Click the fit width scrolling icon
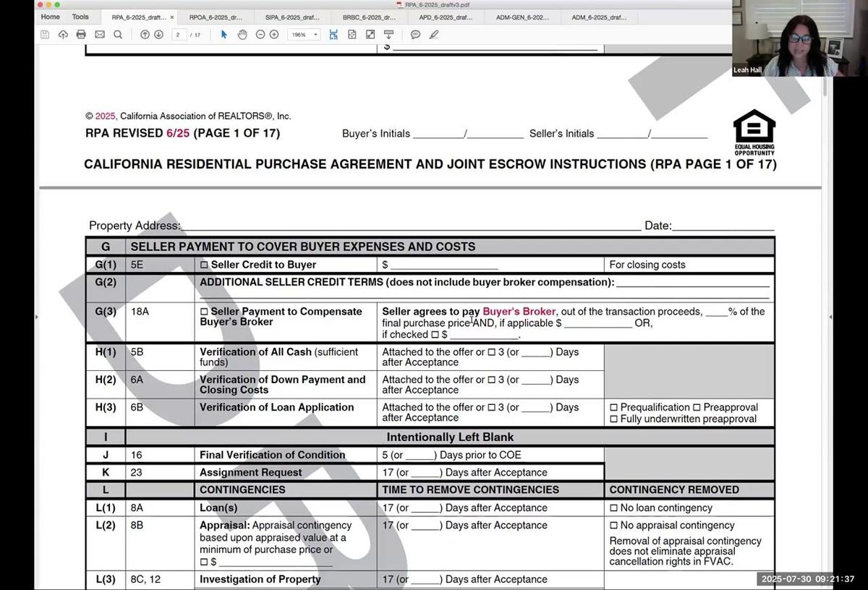 click(x=333, y=34)
